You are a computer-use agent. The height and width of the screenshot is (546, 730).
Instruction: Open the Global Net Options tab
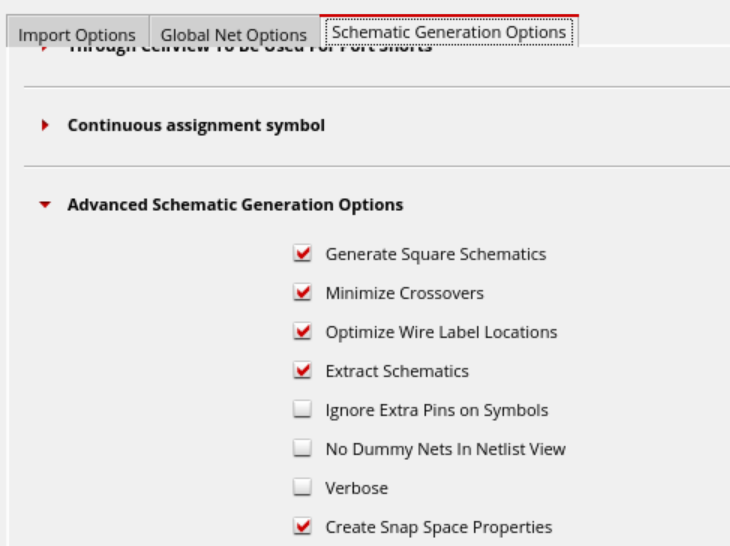click(233, 35)
